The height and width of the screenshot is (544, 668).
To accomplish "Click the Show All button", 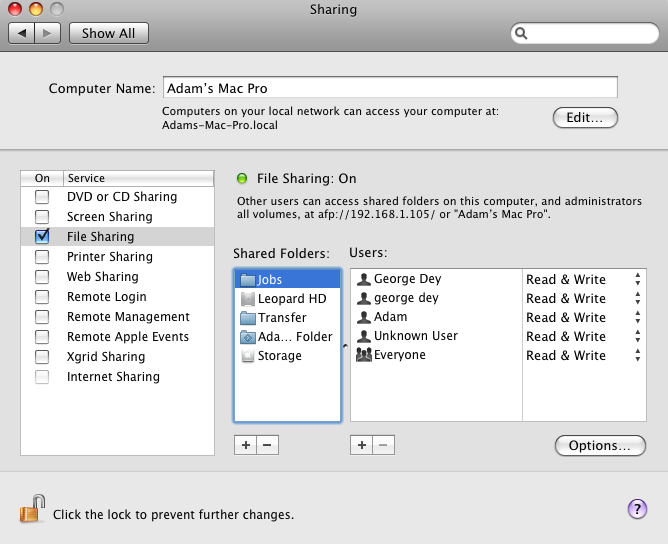I will (x=109, y=33).
